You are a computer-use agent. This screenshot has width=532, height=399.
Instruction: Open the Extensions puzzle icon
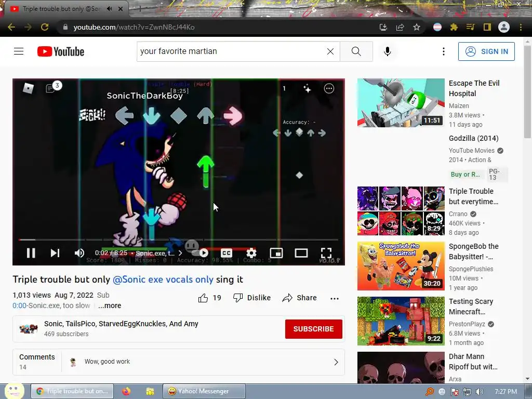pyautogui.click(x=454, y=27)
